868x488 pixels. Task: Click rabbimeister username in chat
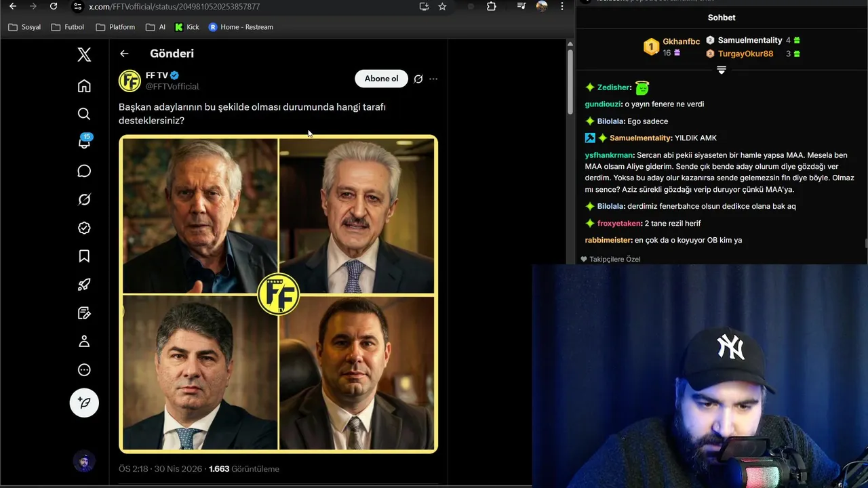(608, 240)
